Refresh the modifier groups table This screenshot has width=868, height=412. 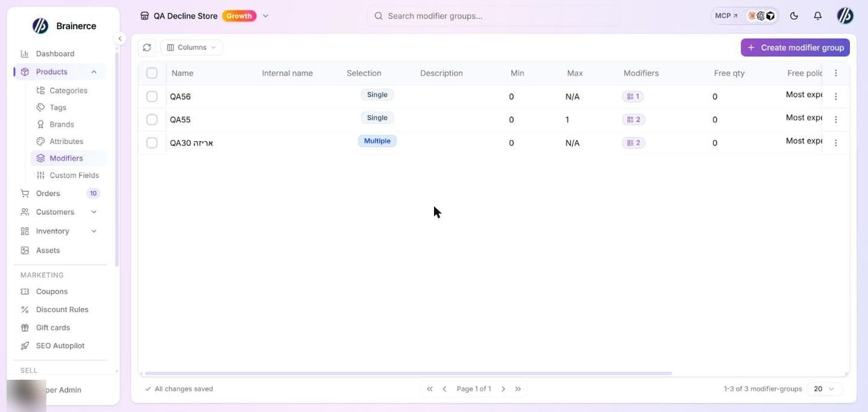click(x=147, y=48)
